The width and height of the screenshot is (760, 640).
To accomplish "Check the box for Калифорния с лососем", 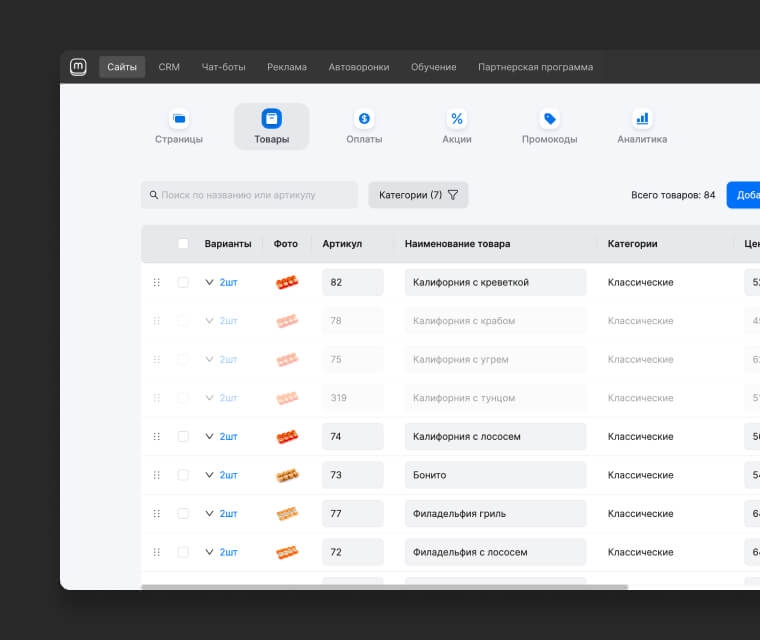I will [183, 437].
